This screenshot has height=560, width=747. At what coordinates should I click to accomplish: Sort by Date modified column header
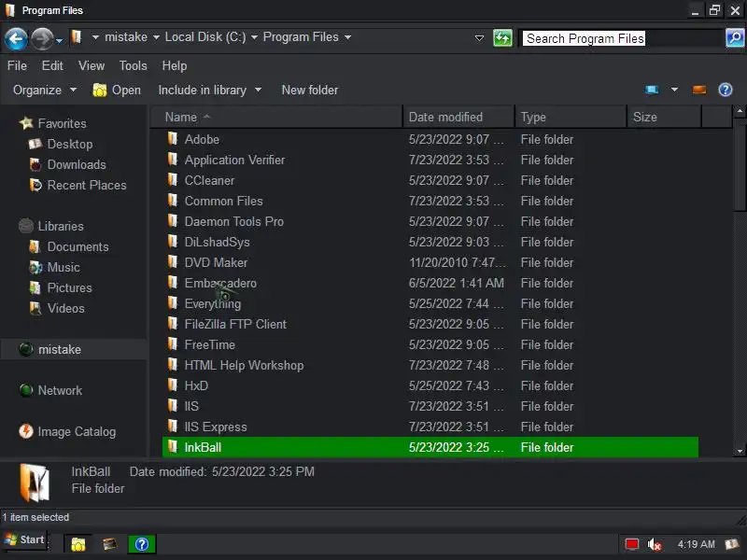pyautogui.click(x=458, y=117)
